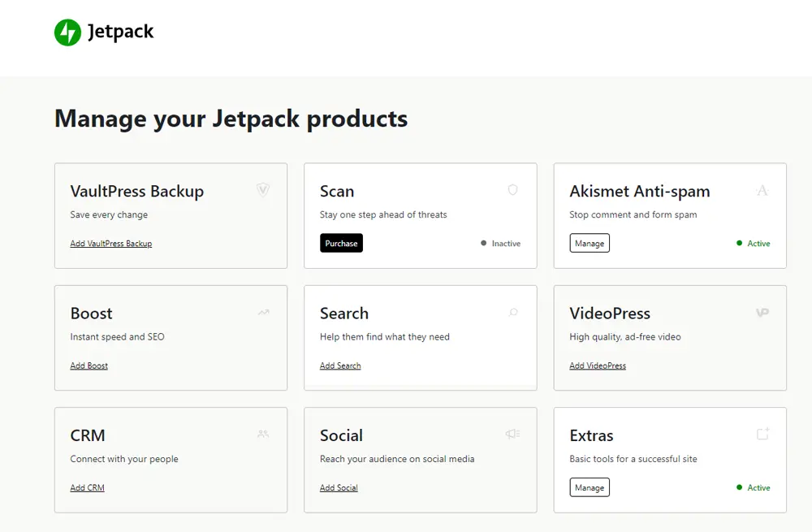Click the green Active dot for Akismet
Screen dimensions: 812x532
(740, 243)
